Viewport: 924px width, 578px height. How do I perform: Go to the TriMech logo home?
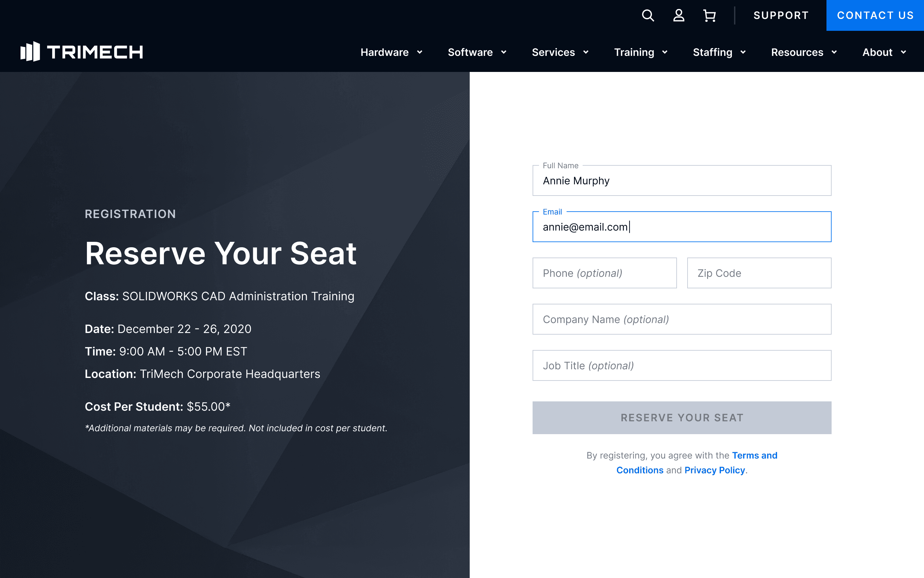[82, 52]
